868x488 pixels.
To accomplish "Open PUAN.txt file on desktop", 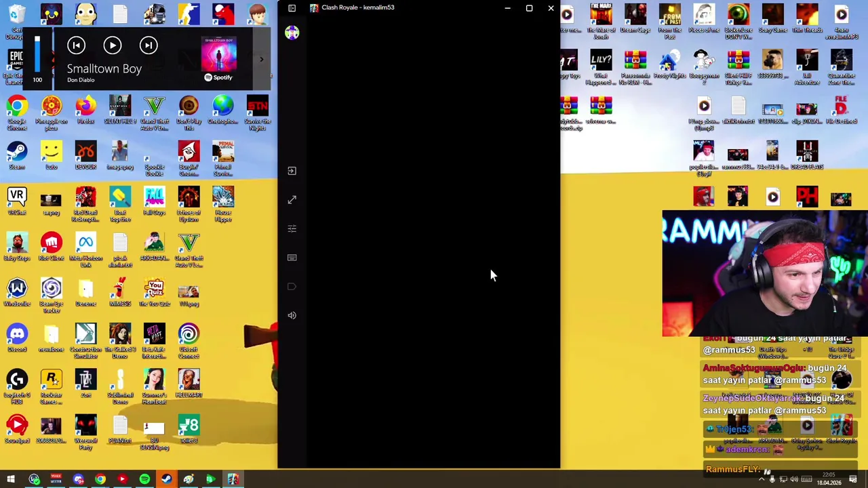I will point(120,429).
